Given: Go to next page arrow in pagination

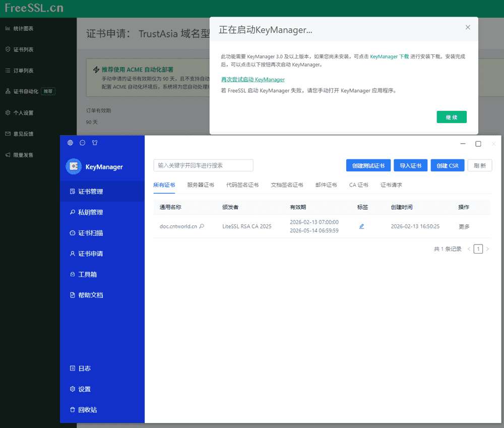Looking at the screenshot, I should pyautogui.click(x=487, y=249).
